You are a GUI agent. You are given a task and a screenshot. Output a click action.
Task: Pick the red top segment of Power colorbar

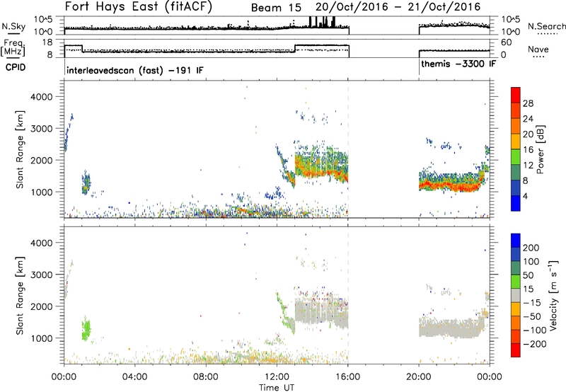pos(516,96)
